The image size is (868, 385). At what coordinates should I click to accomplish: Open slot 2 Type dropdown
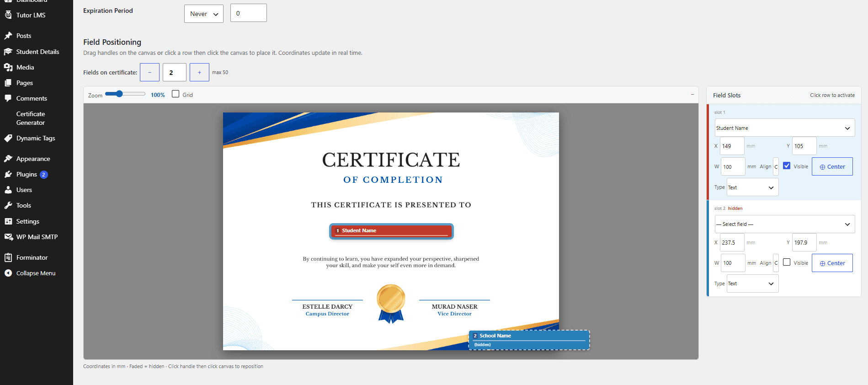(x=753, y=283)
